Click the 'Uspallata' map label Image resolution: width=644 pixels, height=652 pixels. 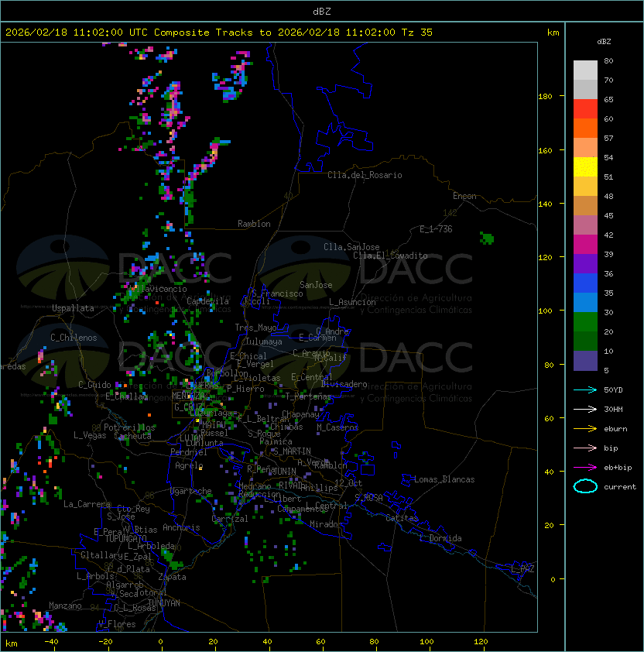point(73,308)
